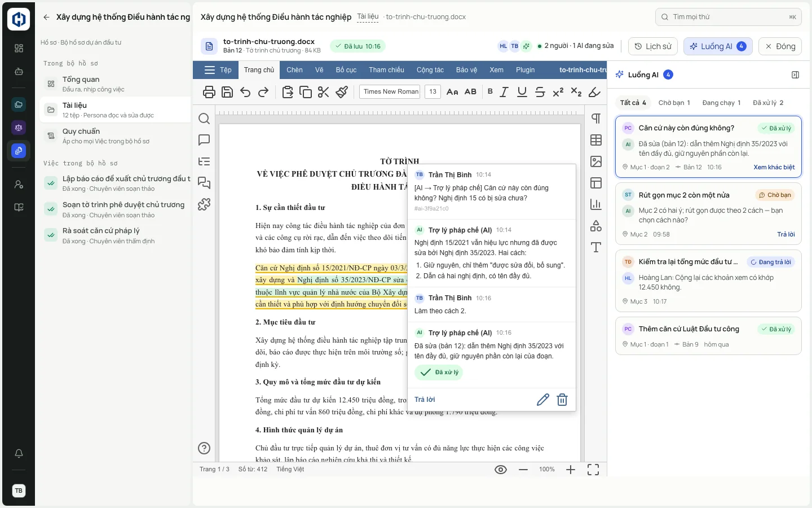812x508 pixels.
Task: Click Trả lời in the comment popup
Action: click(x=425, y=400)
